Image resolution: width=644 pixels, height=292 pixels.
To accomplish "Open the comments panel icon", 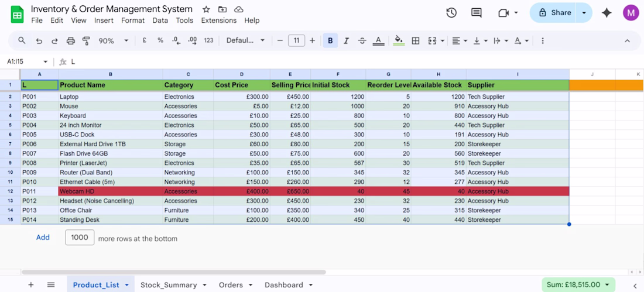I will coord(477,13).
